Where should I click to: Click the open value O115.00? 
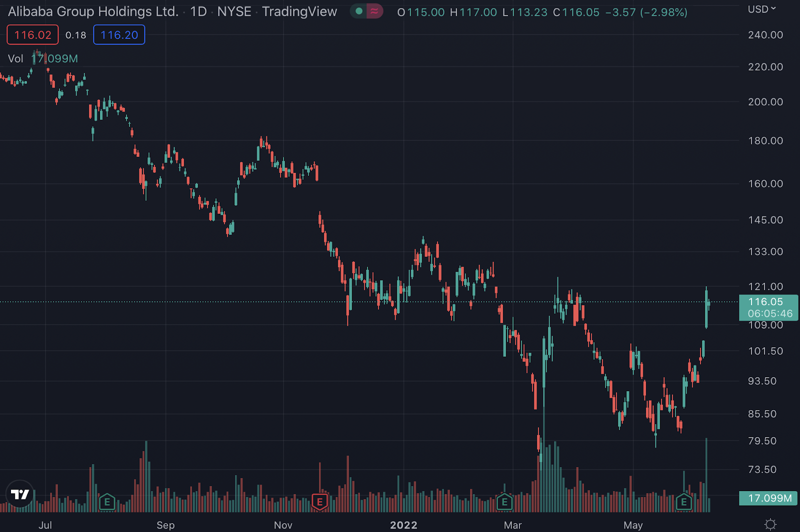click(421, 12)
